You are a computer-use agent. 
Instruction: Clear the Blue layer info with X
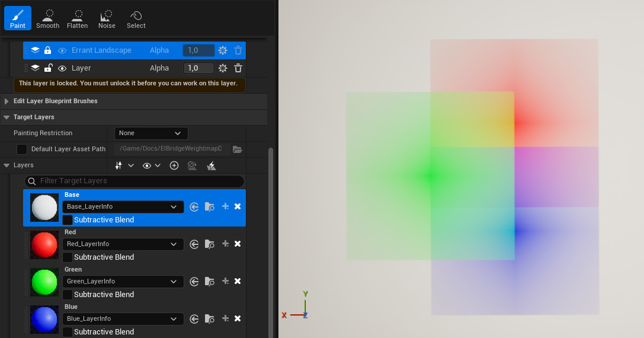[x=238, y=318]
